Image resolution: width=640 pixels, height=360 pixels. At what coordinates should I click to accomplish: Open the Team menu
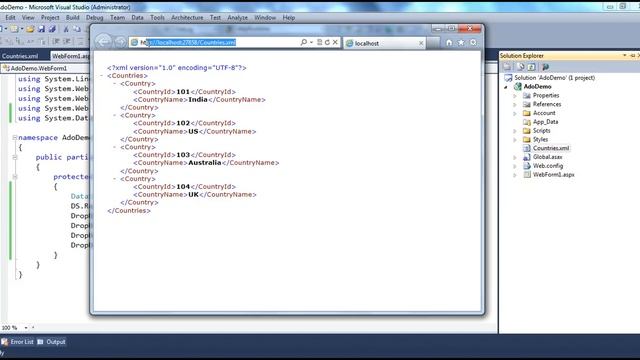(117, 18)
